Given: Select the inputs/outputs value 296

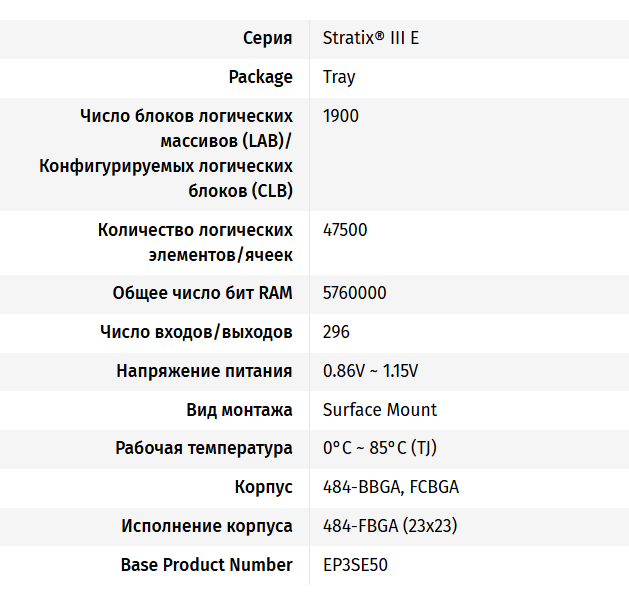Looking at the screenshot, I should click(x=337, y=332).
